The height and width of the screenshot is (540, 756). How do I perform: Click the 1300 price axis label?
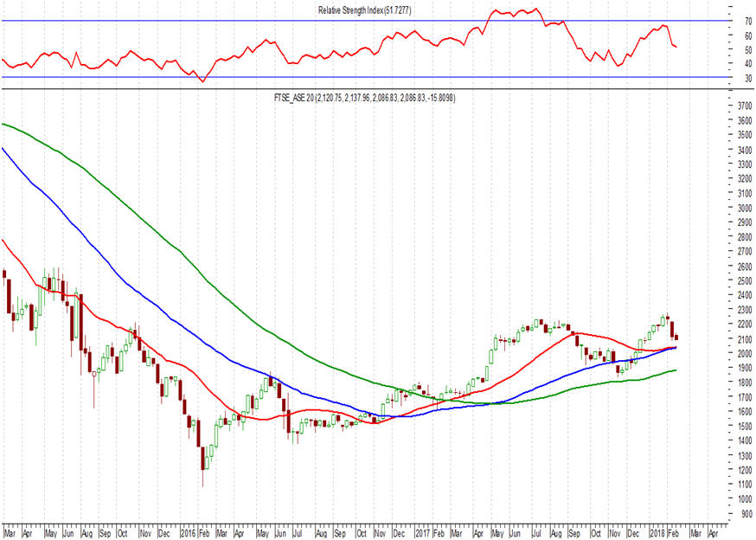pyautogui.click(x=745, y=456)
